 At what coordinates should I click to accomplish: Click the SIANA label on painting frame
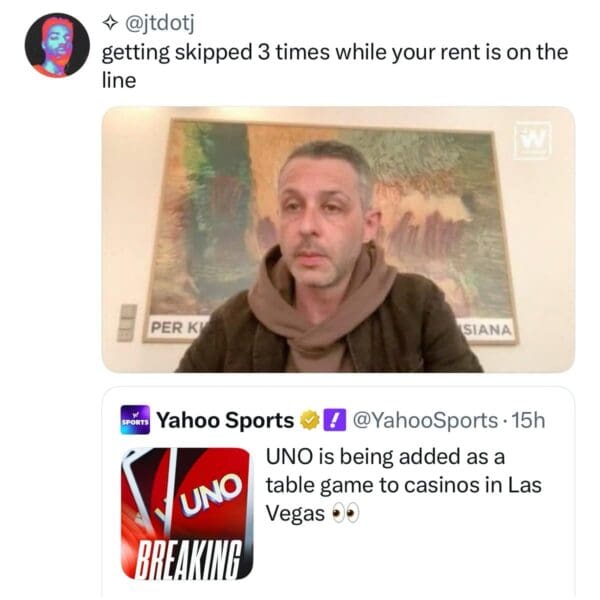(x=485, y=329)
